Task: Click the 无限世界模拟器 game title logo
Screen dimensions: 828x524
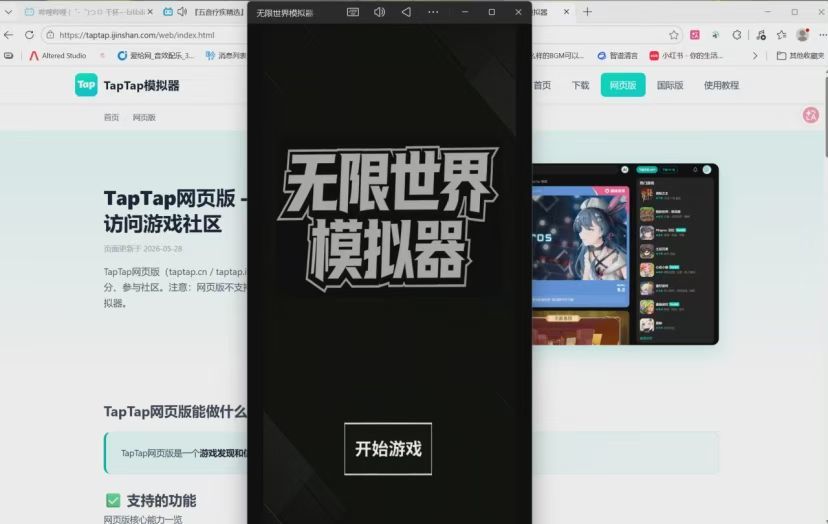Action: (x=388, y=219)
